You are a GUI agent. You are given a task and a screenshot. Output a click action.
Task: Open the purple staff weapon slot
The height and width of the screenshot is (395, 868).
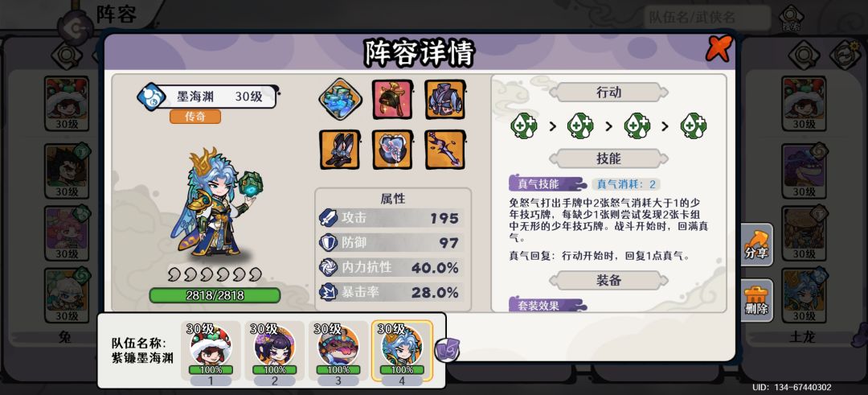(x=445, y=150)
